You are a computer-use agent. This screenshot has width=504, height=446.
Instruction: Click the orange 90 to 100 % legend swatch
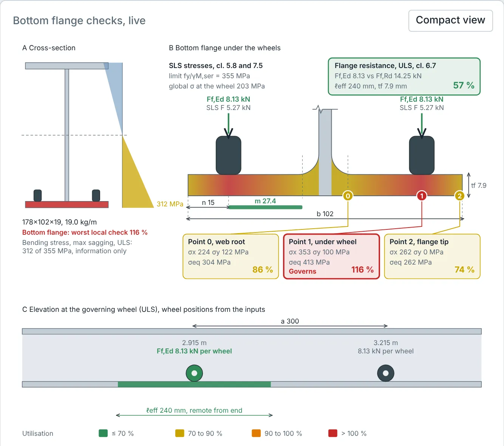pos(256,433)
